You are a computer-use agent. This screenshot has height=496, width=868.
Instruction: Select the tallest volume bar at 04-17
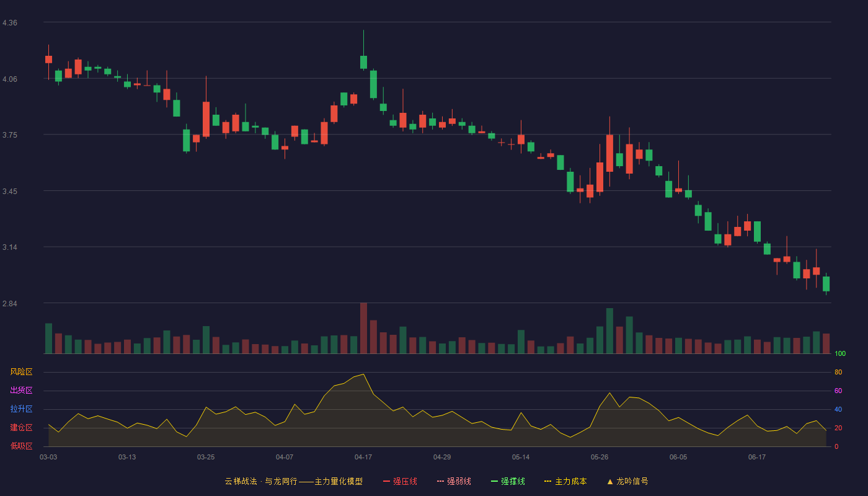(x=363, y=328)
